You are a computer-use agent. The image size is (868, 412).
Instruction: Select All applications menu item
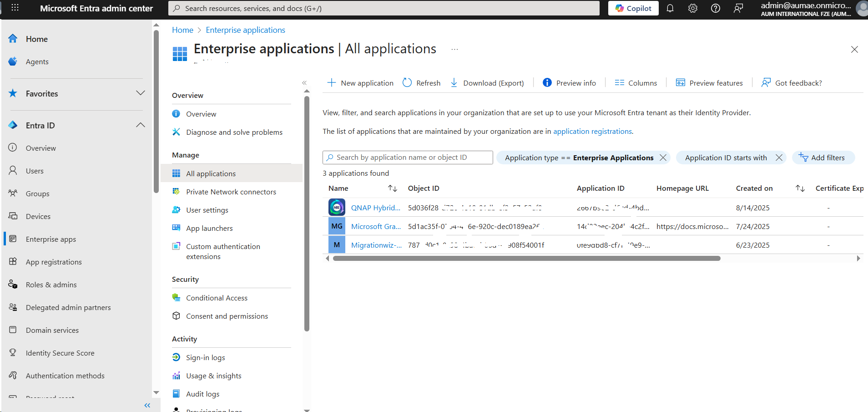click(232, 173)
